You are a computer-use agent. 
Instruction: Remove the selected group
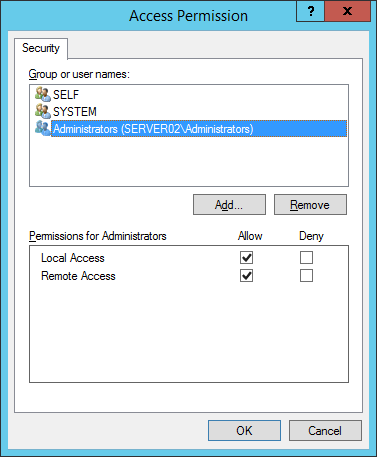(x=310, y=205)
